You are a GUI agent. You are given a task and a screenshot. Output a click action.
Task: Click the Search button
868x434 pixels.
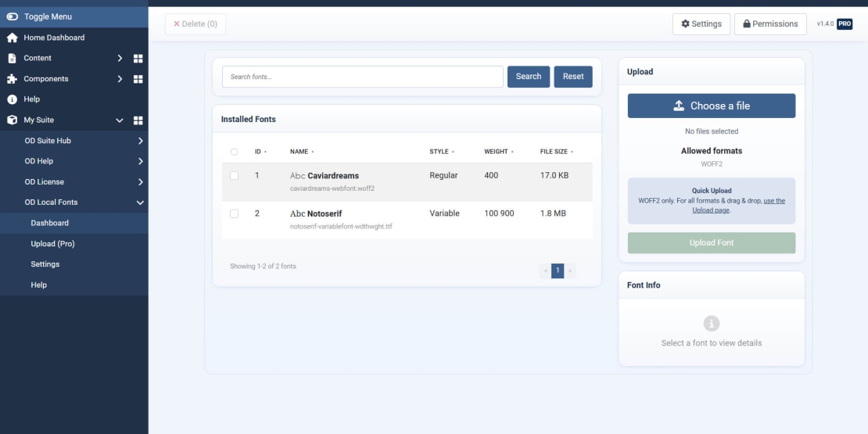pyautogui.click(x=529, y=77)
